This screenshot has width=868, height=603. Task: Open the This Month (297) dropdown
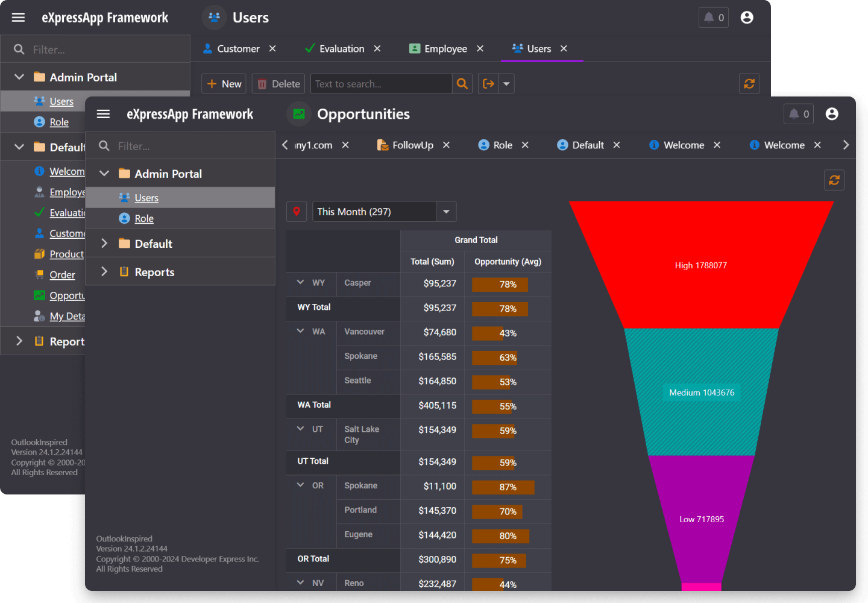445,211
